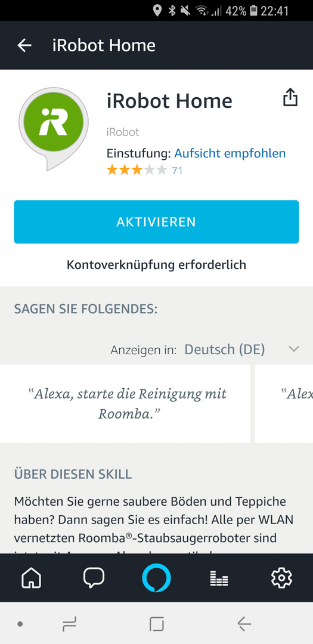Tap the Alexa voice button
Image resolution: width=313 pixels, height=644 pixels.
(156, 578)
